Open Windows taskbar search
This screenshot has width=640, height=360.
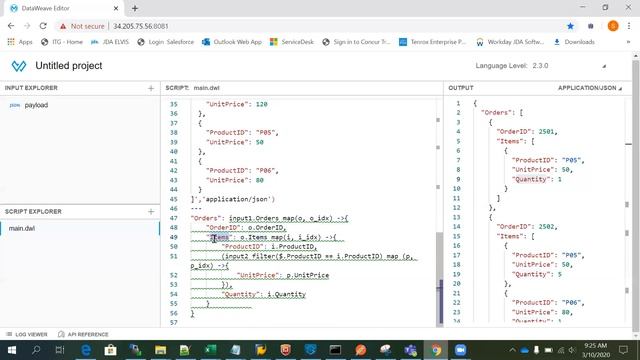click(x=36, y=350)
